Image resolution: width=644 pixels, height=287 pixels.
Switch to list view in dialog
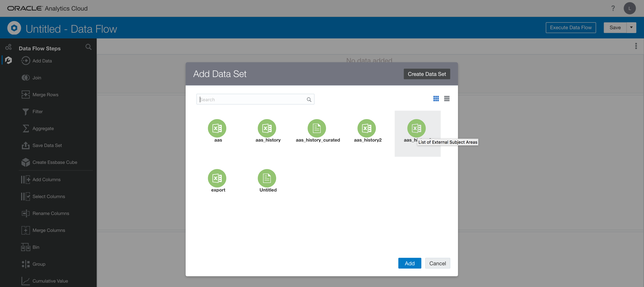point(447,99)
